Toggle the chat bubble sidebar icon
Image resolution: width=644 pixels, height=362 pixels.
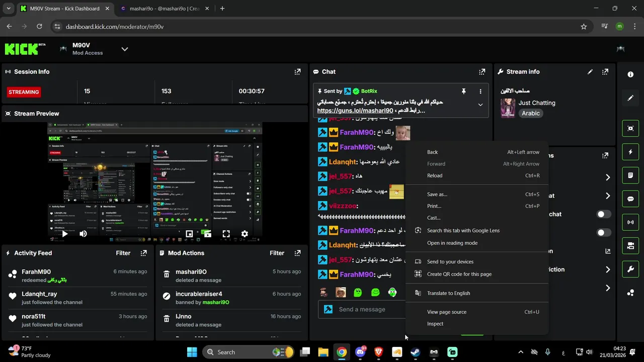tap(630, 199)
